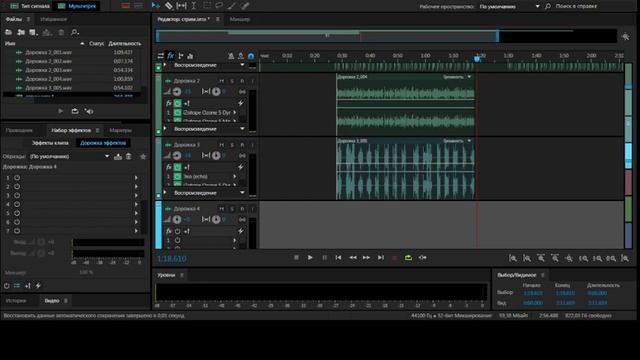Solo Дорожка 2 with S button

pyautogui.click(x=232, y=81)
